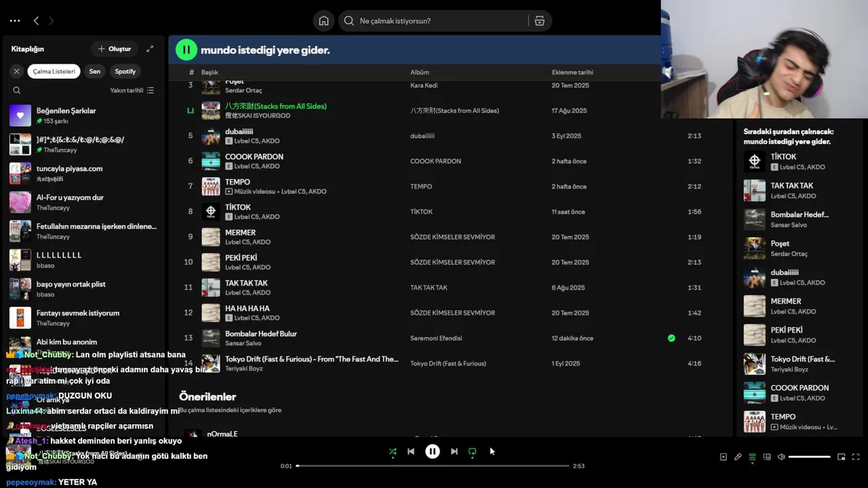The width and height of the screenshot is (868, 488).
Task: Seek on the playback progress bar
Action: 432,466
